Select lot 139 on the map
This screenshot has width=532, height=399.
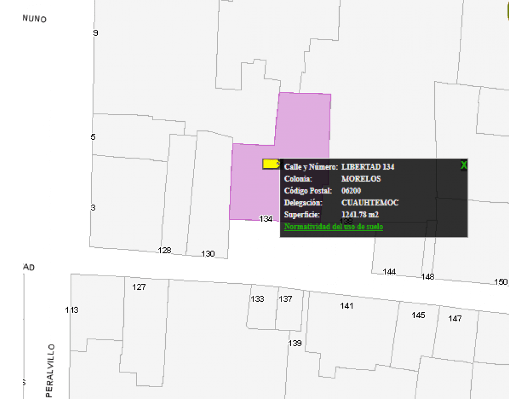[x=295, y=344]
